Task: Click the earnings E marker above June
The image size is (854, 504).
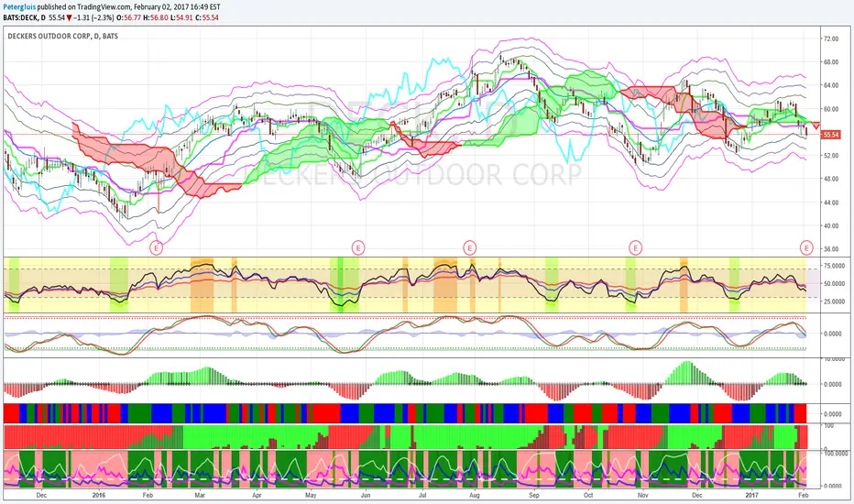Action: pos(358,248)
